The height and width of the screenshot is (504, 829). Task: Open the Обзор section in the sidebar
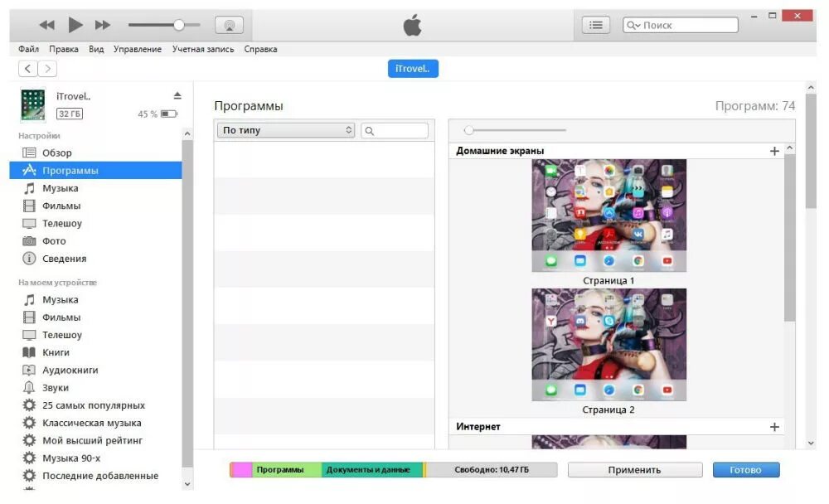pos(57,153)
